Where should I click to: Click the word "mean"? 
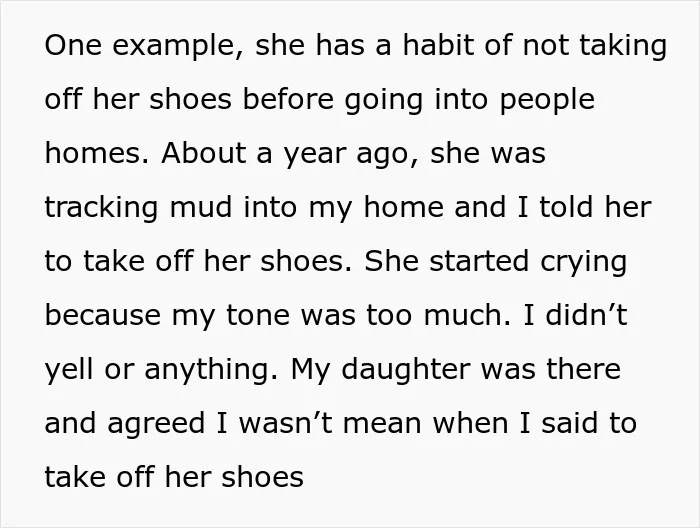coord(382,425)
